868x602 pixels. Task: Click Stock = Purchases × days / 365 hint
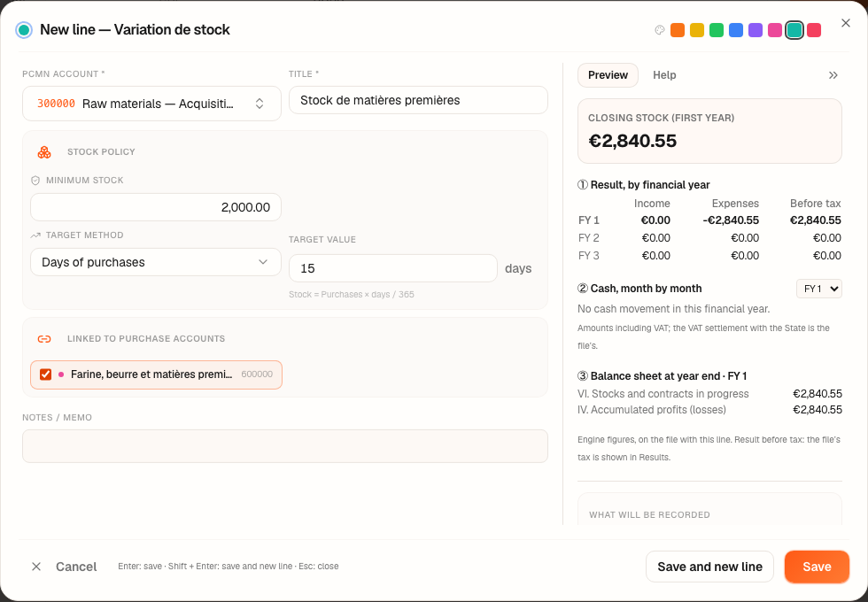pos(352,294)
